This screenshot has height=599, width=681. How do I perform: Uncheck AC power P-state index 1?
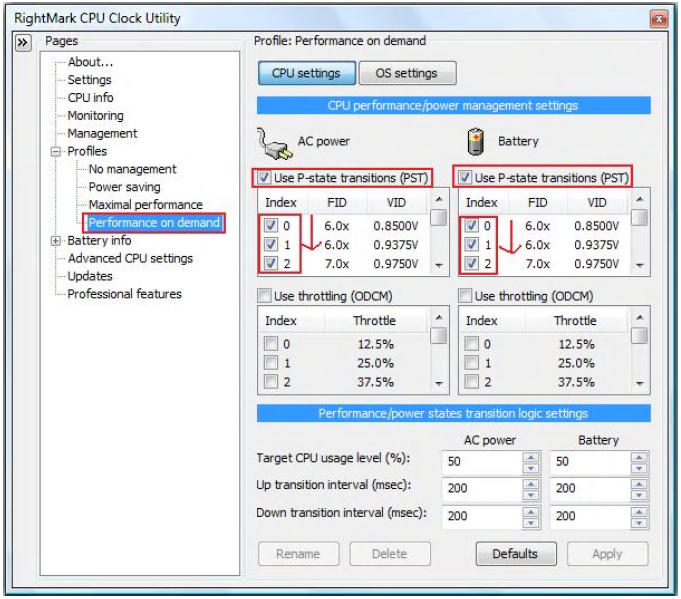coord(271,245)
